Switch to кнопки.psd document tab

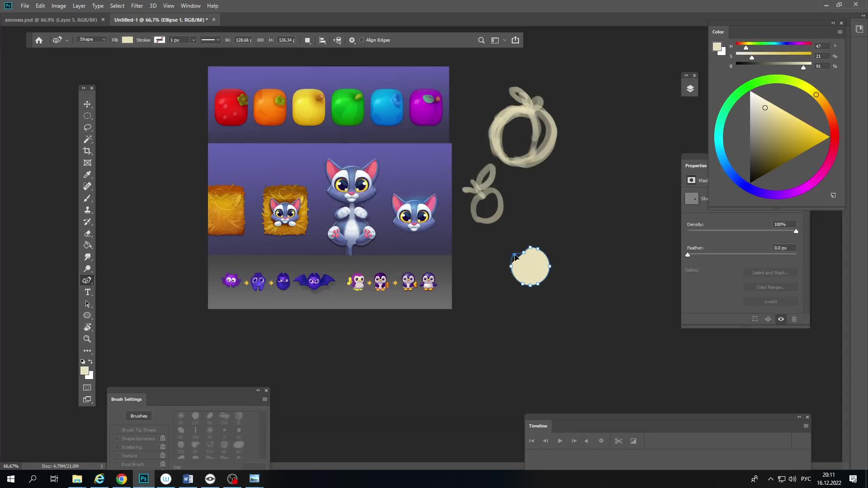point(51,20)
